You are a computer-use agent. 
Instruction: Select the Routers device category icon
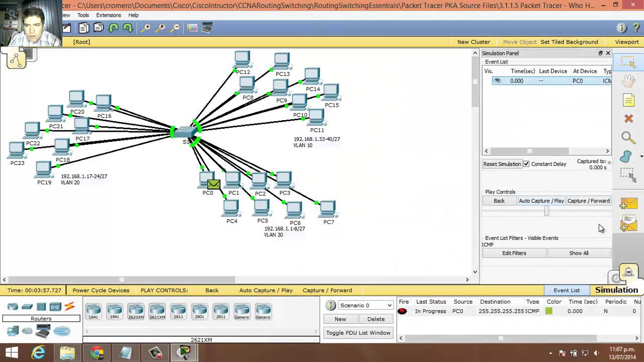[x=13, y=307]
